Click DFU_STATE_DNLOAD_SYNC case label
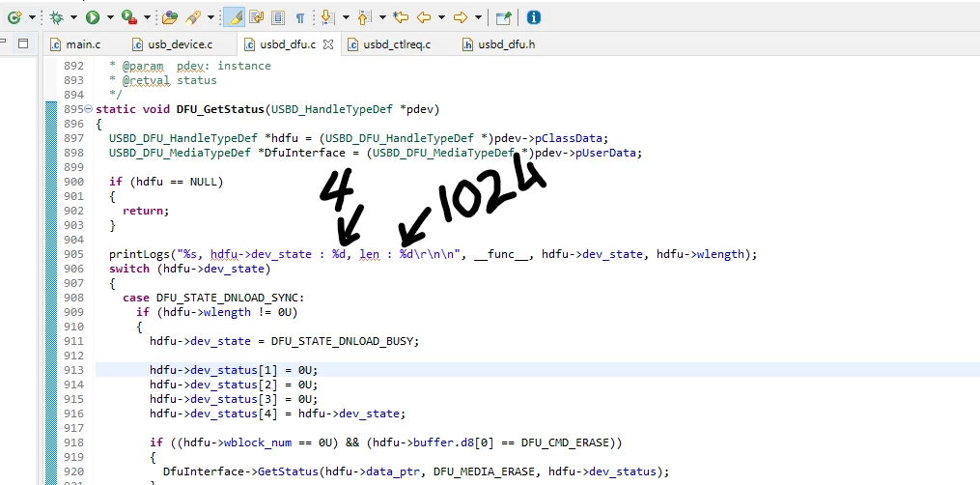 [x=227, y=298]
